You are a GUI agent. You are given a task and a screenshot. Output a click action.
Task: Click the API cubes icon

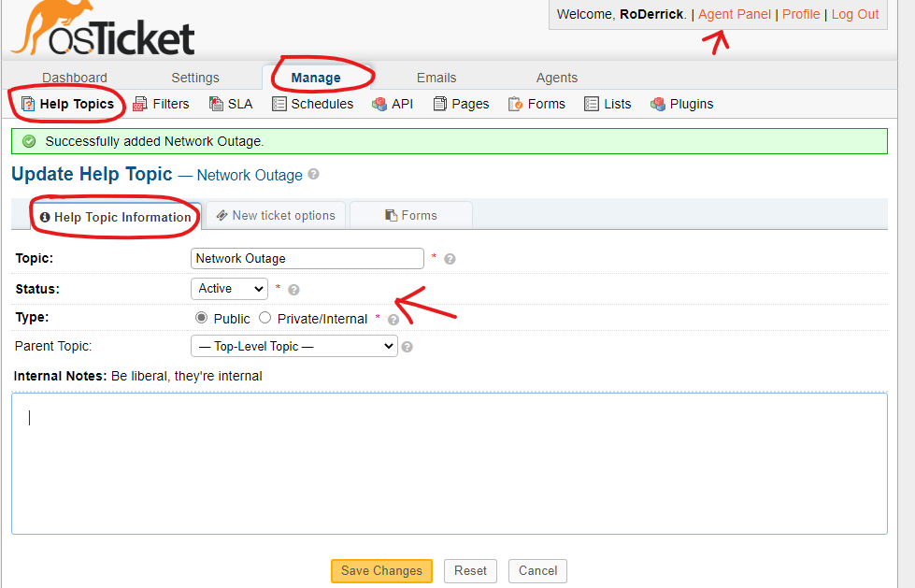[x=379, y=104]
